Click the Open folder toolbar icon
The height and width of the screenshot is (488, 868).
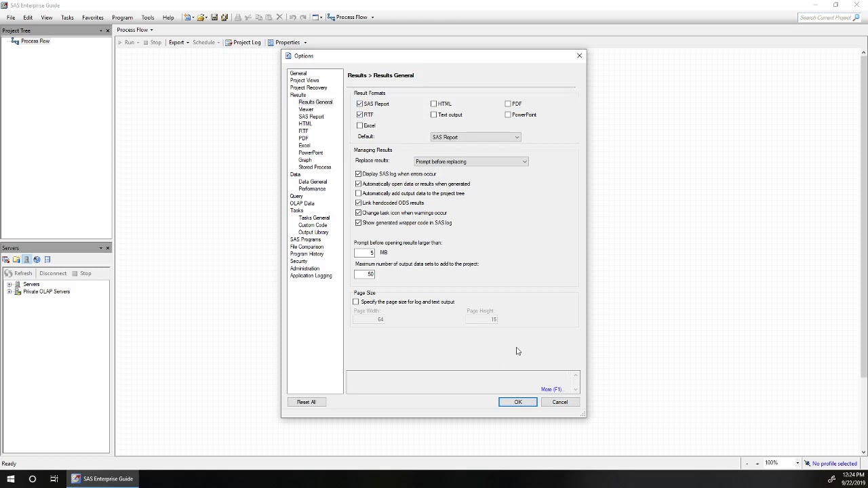(x=201, y=17)
